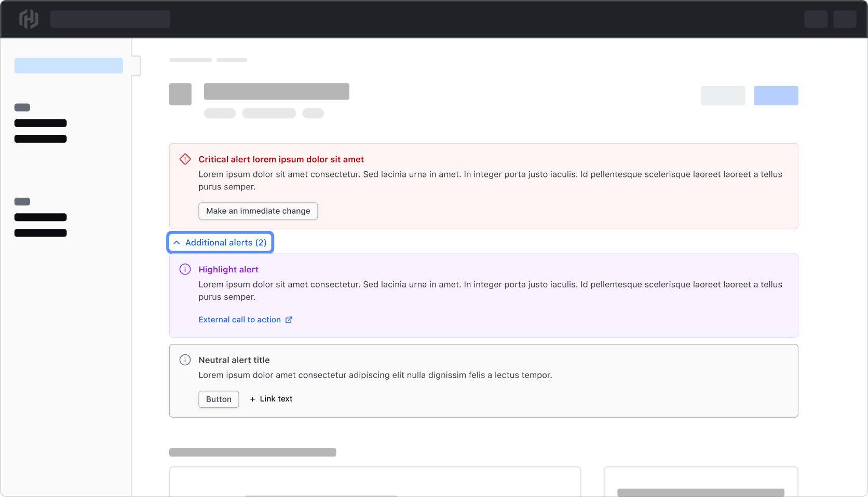Click the HashiCorp logo in the top bar
The width and height of the screenshot is (868, 497).
click(29, 19)
